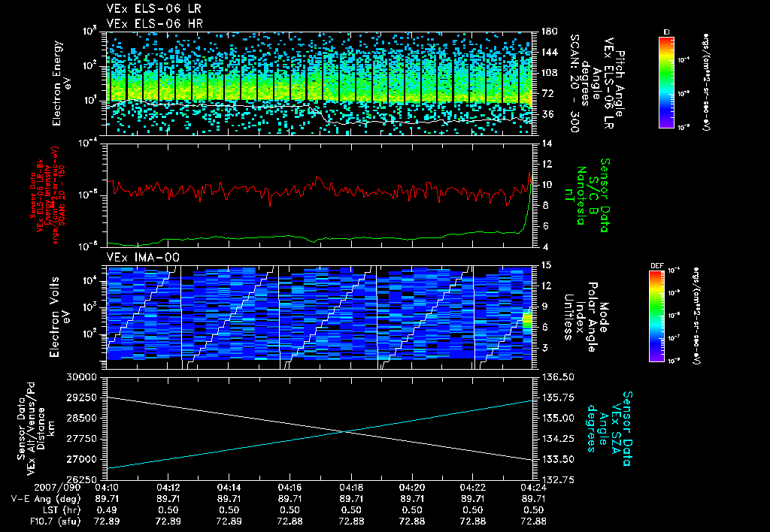Click the 180 pitch angle tick label

(x=549, y=32)
